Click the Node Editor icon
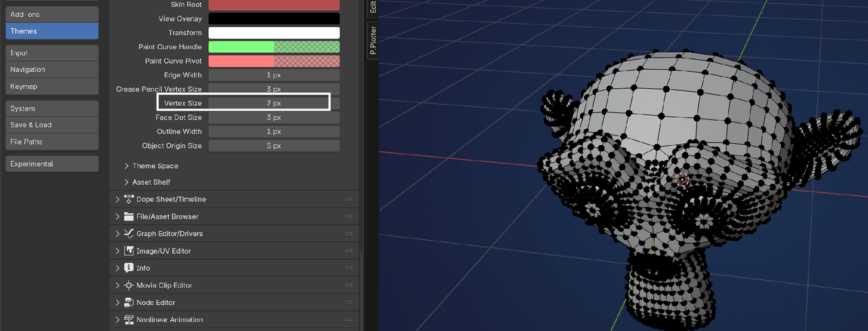The image size is (868, 331). pos(129,303)
